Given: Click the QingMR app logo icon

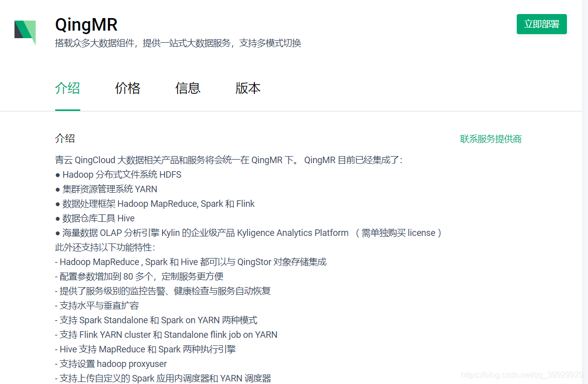Looking at the screenshot, I should click(25, 32).
